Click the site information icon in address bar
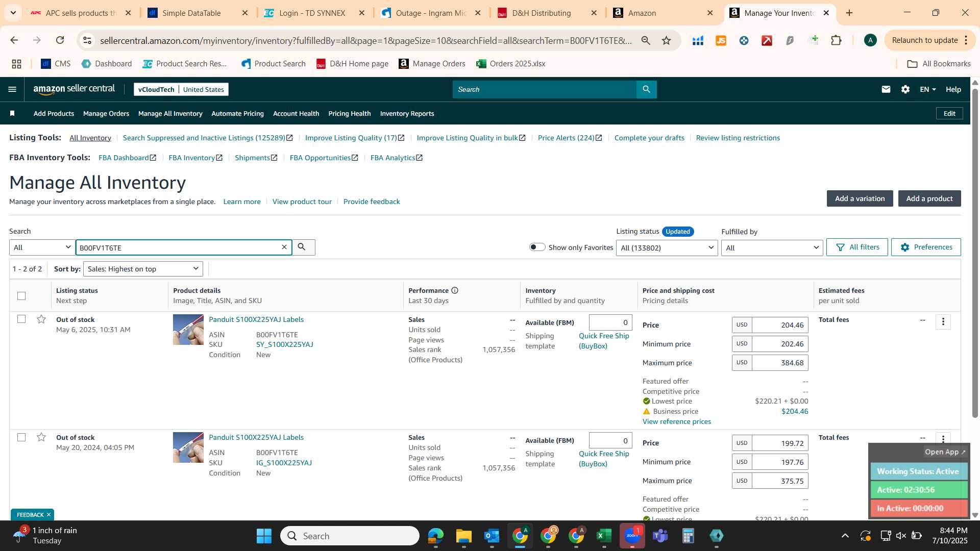 87,40
